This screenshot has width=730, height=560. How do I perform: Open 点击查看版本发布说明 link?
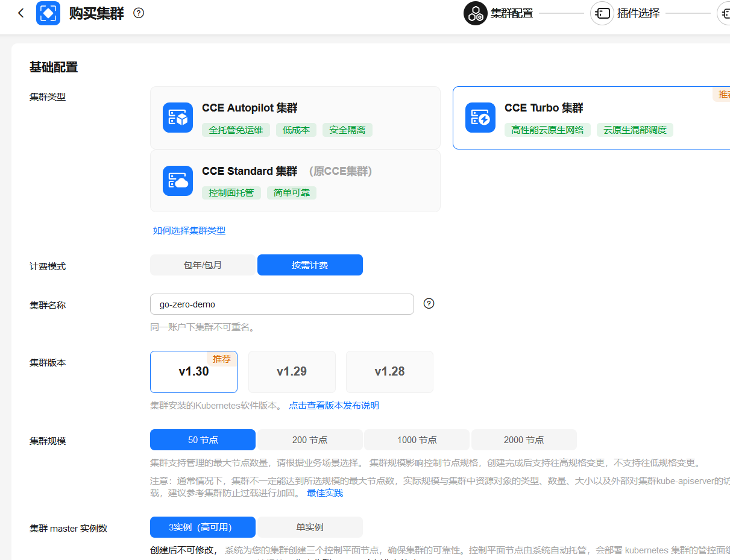[x=334, y=405]
